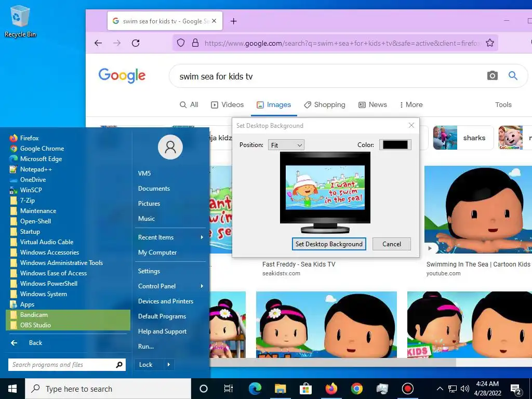Switch to the All results tab

pyautogui.click(x=189, y=104)
